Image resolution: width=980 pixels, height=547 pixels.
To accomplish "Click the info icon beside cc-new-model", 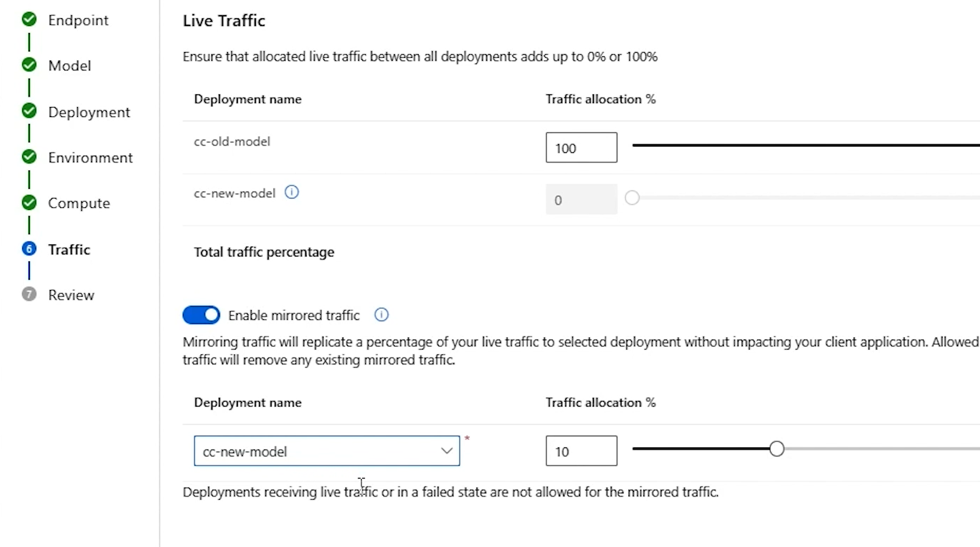I will click(291, 192).
